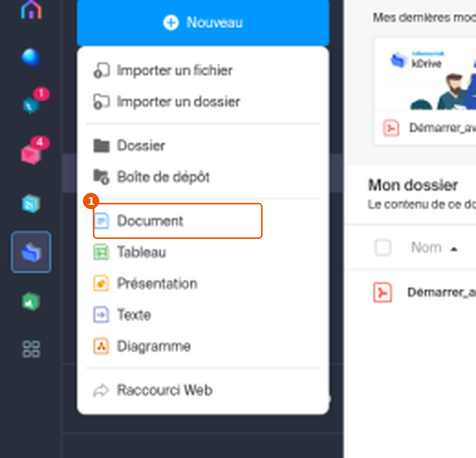The height and width of the screenshot is (458, 476).
Task: Click the Mon dossier heading
Action: pos(413,185)
